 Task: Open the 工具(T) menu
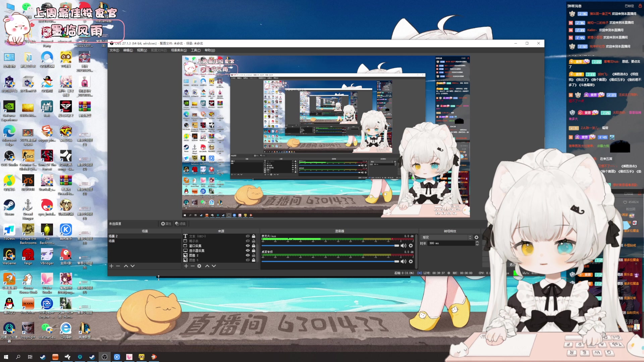[196, 50]
